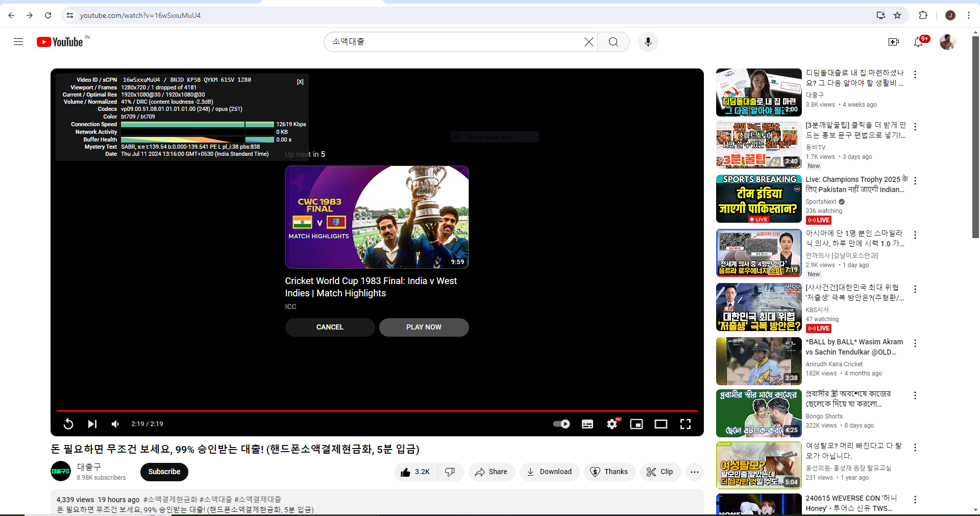
Task: Enter full screen mode
Action: pos(685,424)
